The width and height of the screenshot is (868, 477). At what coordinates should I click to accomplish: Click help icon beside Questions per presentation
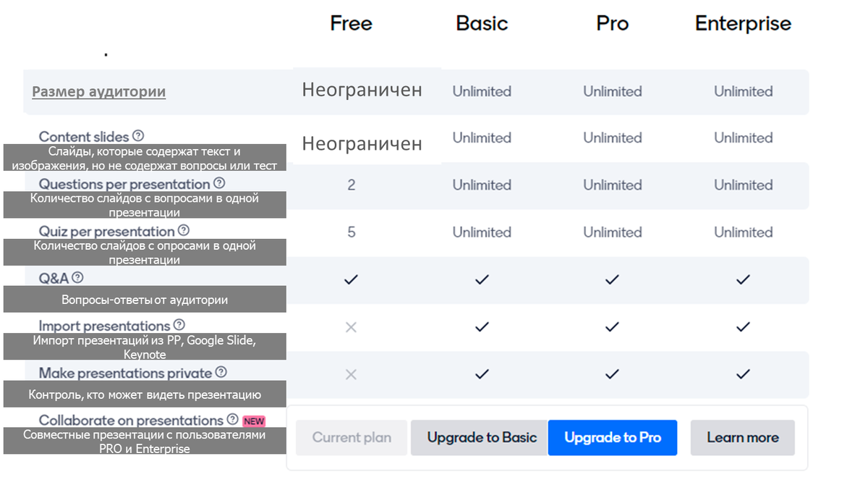[219, 183]
